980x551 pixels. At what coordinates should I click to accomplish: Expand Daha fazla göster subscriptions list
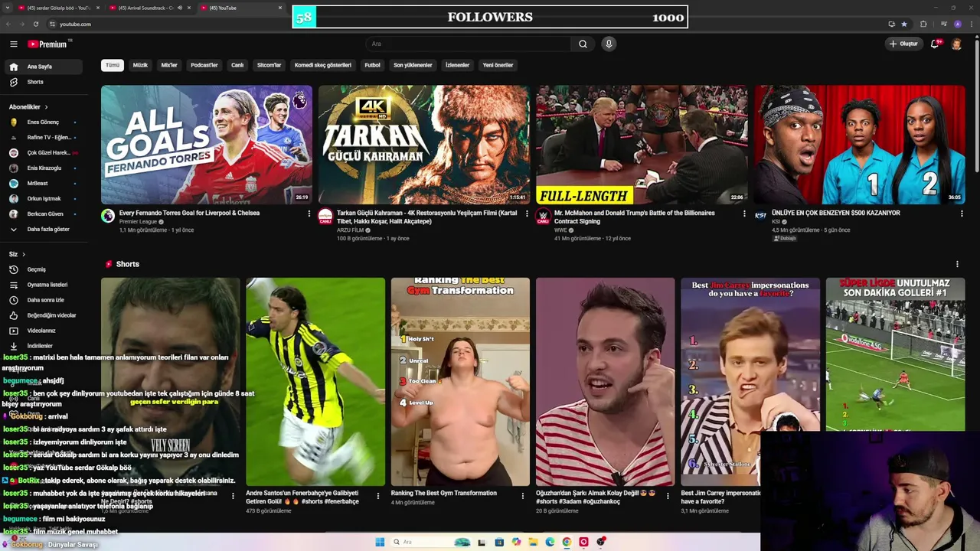click(x=44, y=229)
